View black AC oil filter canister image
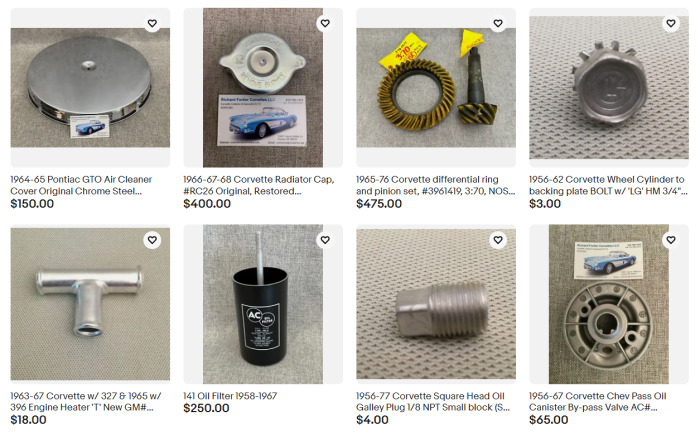Viewport: 700px width, 435px height. tap(263, 304)
